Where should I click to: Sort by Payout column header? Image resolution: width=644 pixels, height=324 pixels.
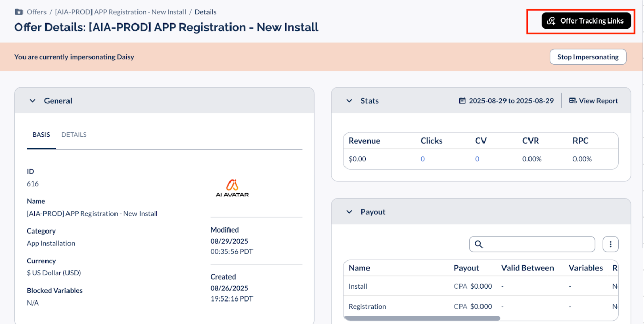pos(467,268)
